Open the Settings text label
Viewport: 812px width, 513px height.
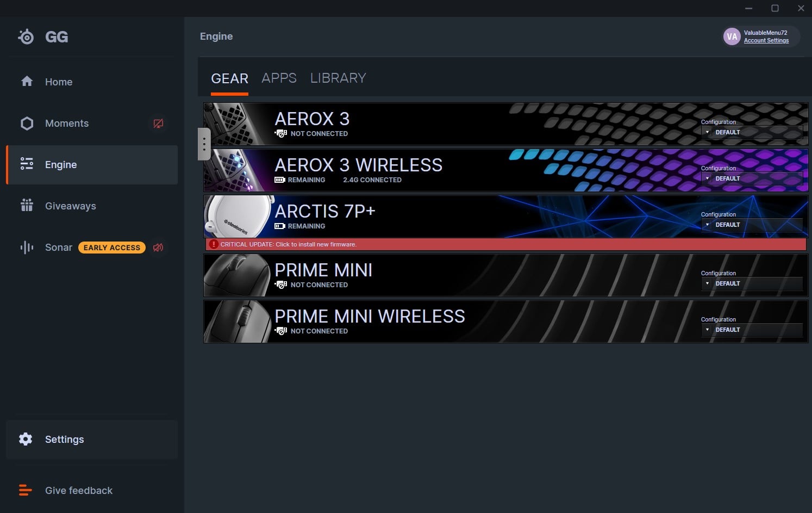65,440
